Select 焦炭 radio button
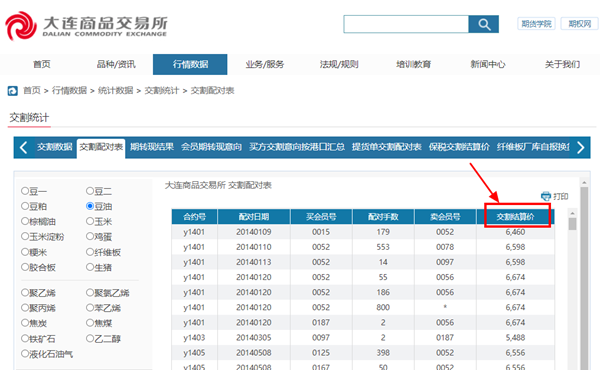 pyautogui.click(x=25, y=323)
